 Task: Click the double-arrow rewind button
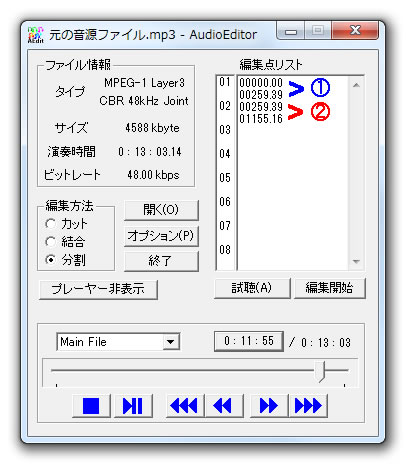point(224,406)
